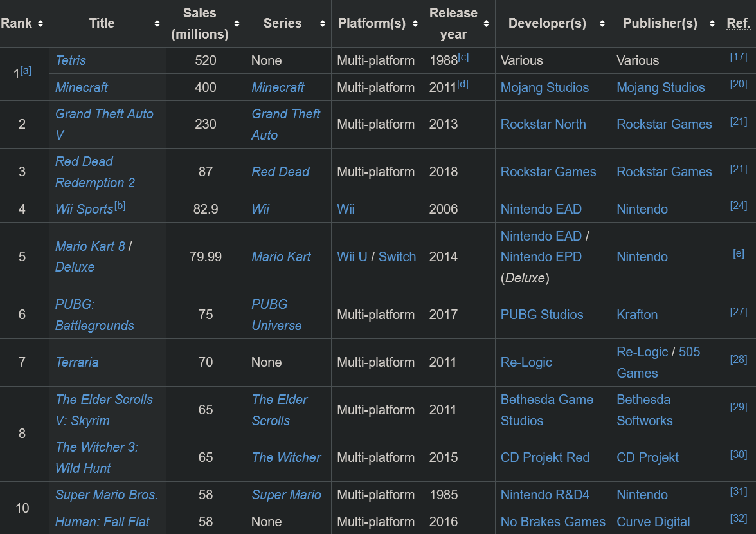The width and height of the screenshot is (756, 534).
Task: Open Grand Theft Auto V title link
Action: pos(104,124)
